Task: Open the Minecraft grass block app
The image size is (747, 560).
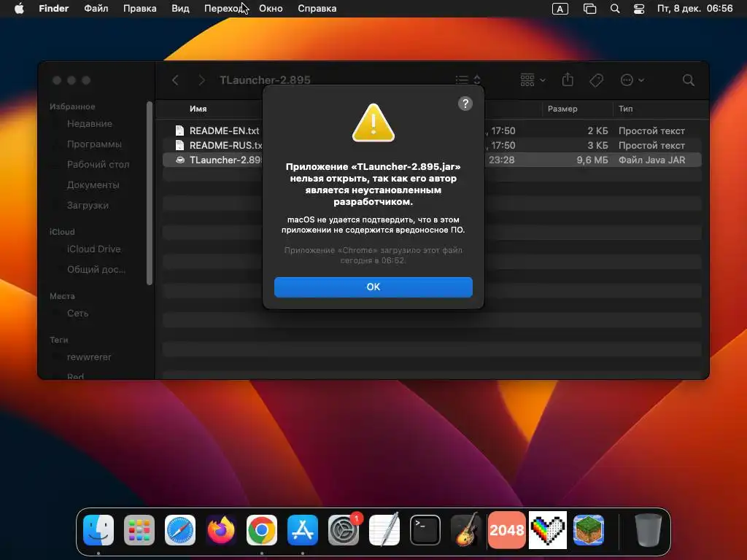Action: (x=589, y=530)
